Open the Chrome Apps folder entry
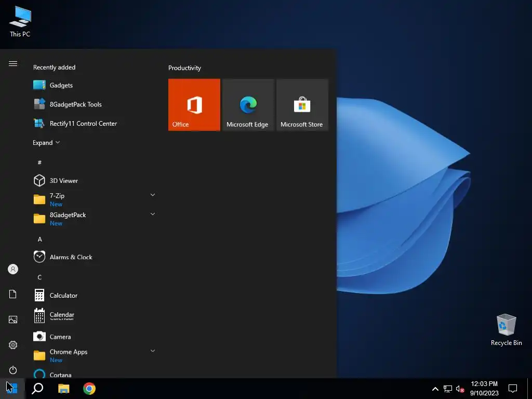This screenshot has width=532, height=399. tap(95, 355)
